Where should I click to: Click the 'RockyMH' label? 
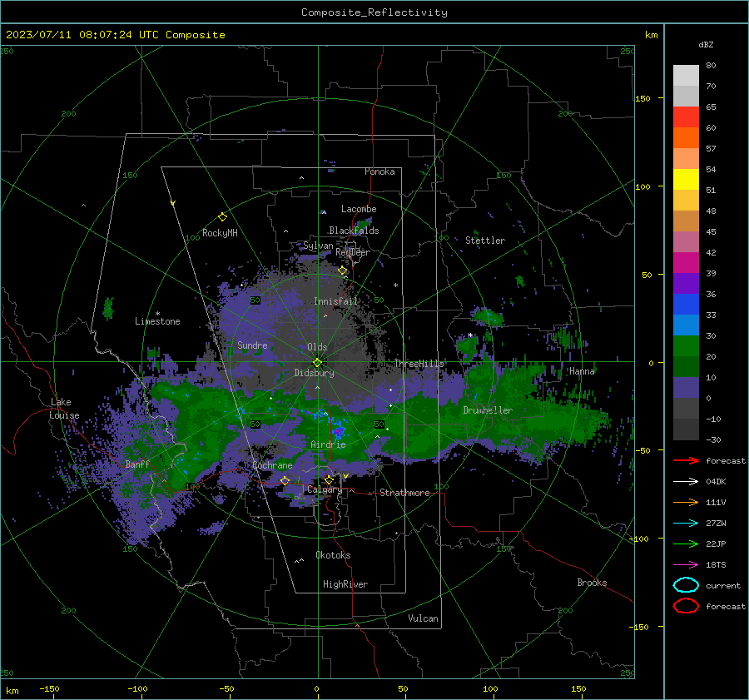pos(220,233)
